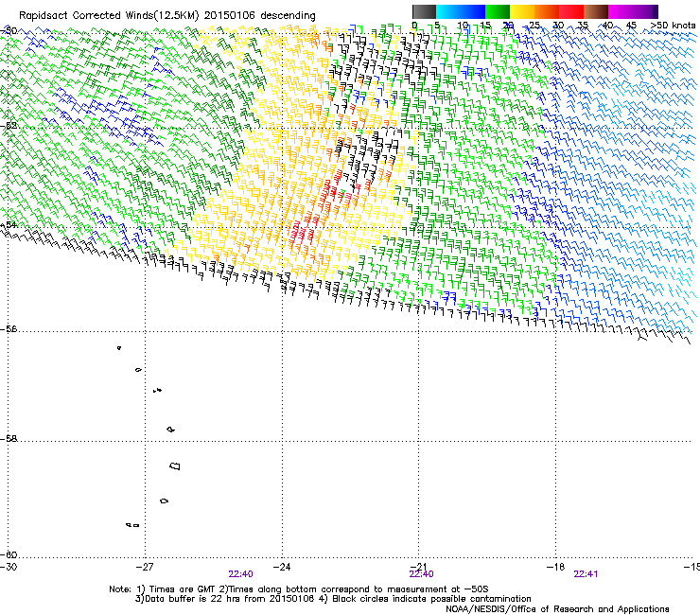Click the '>50 knots' legend label
Image resolution: width=700 pixels, height=615 pixels.
pos(673,26)
